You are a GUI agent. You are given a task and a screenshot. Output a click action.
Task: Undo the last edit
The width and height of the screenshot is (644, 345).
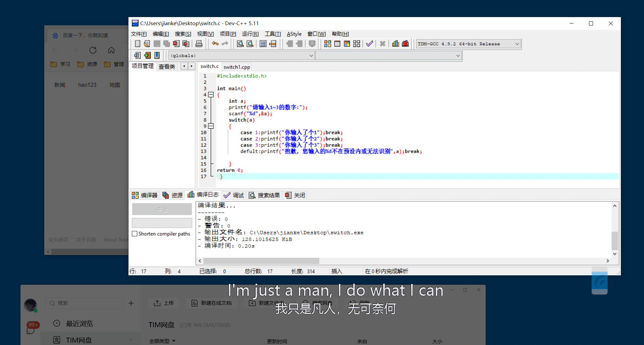click(215, 44)
